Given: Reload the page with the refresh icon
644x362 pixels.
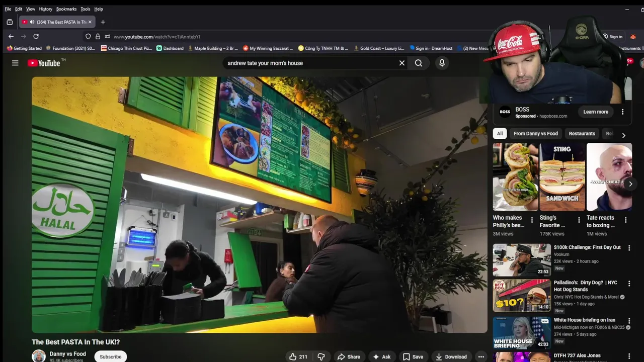Looking at the screenshot, I should click(x=36, y=36).
